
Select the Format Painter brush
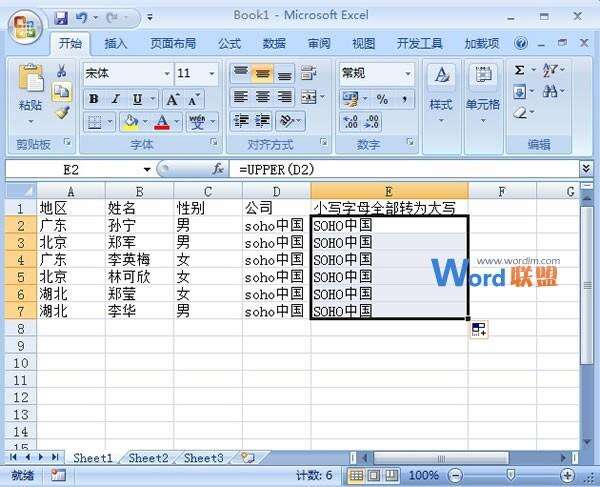pos(62,112)
